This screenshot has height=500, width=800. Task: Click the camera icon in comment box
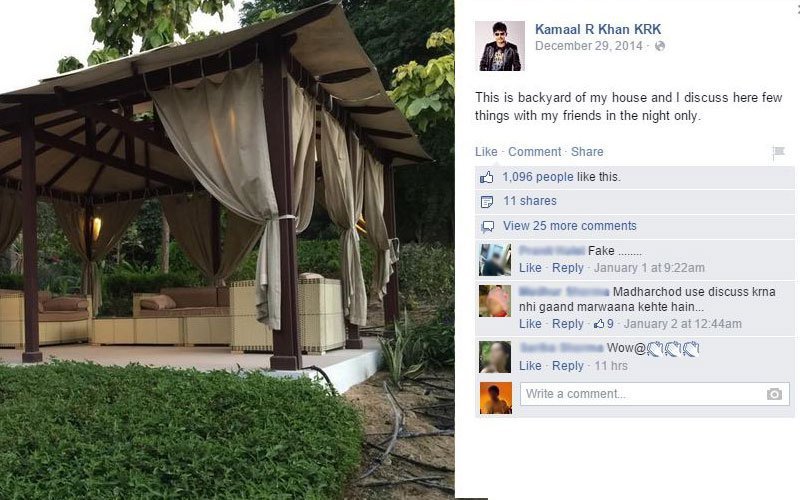[x=774, y=394]
